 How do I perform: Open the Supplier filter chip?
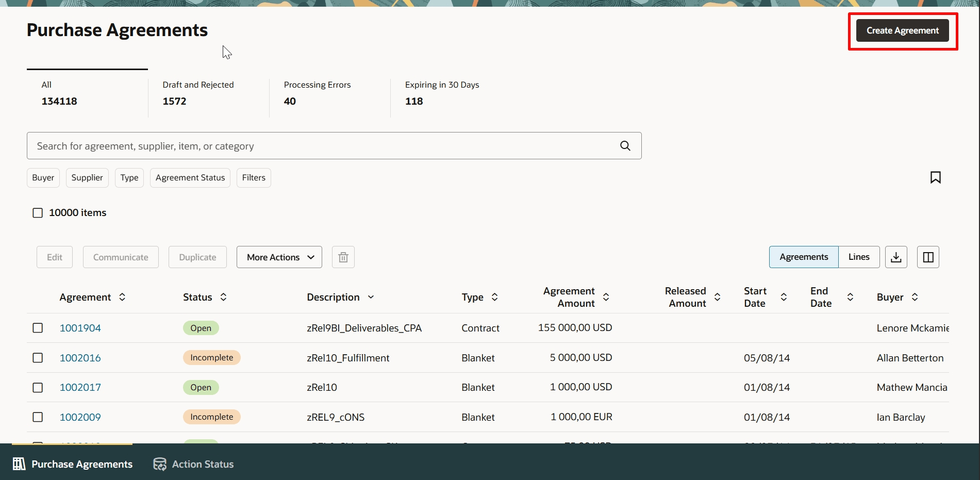[x=87, y=178]
